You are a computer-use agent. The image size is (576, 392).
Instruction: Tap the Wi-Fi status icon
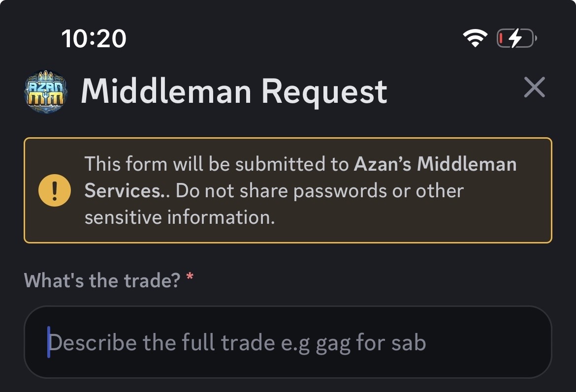pyautogui.click(x=476, y=38)
